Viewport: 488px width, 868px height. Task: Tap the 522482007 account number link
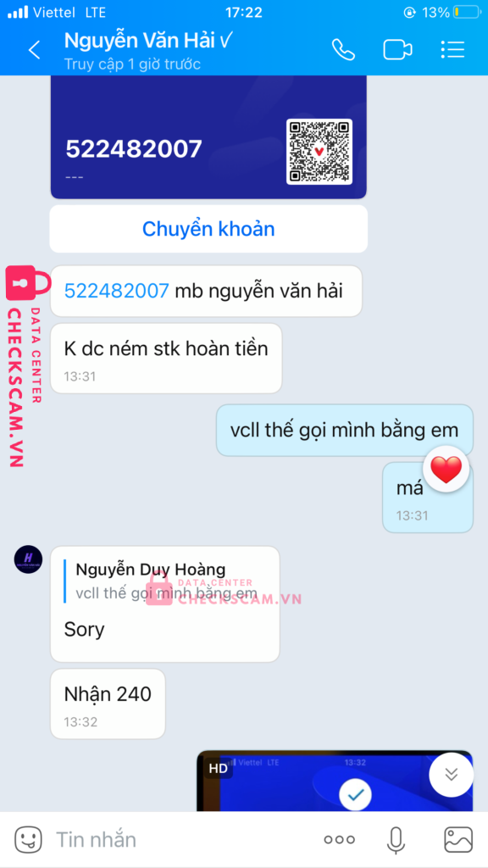tap(117, 291)
